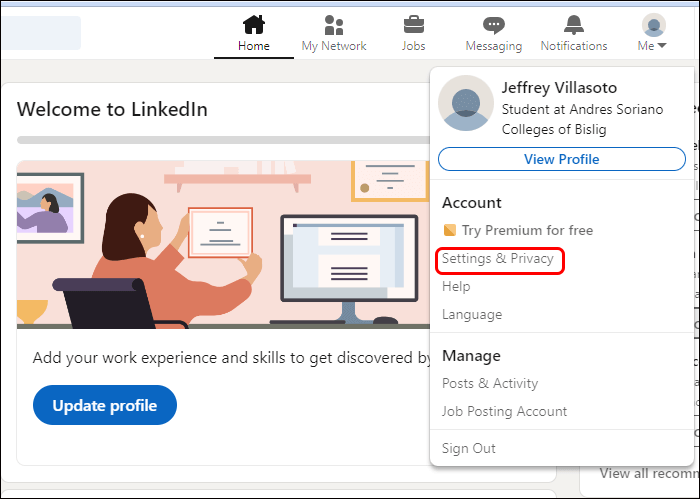Click the Update profile button
700x499 pixels.
tap(105, 405)
